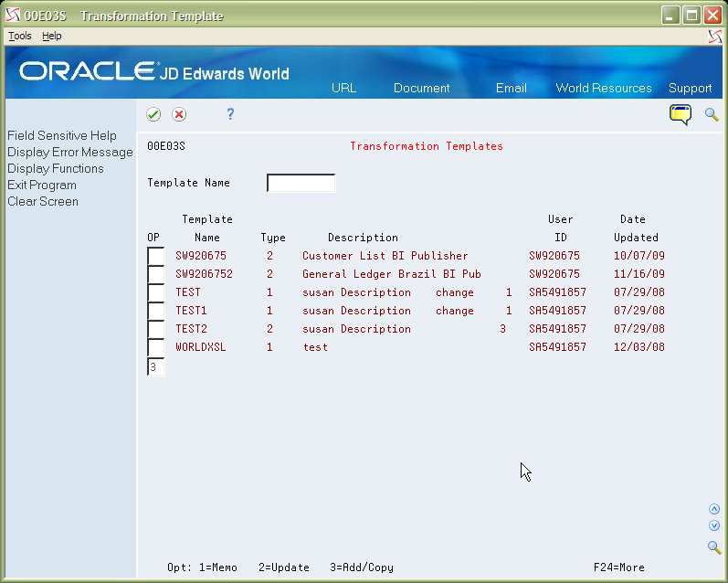This screenshot has width=728, height=583.
Task: Click the magnifier icon near the scroll arrows
Action: (x=714, y=547)
